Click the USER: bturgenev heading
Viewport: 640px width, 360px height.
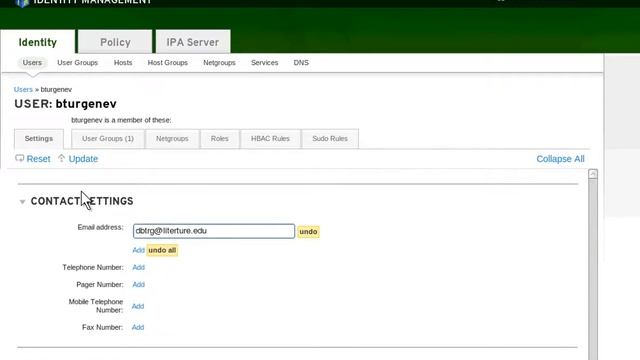tap(65, 104)
